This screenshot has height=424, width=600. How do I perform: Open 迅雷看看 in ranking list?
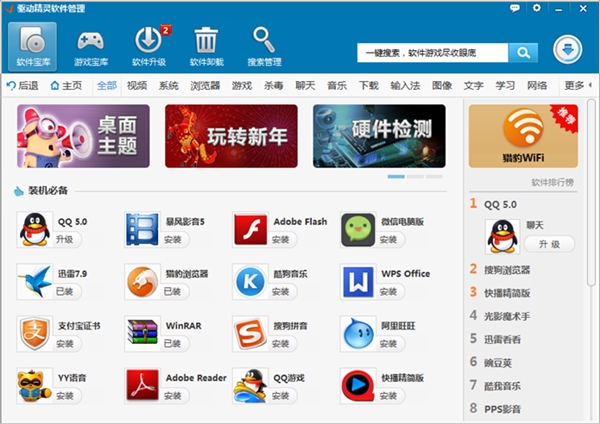click(502, 339)
